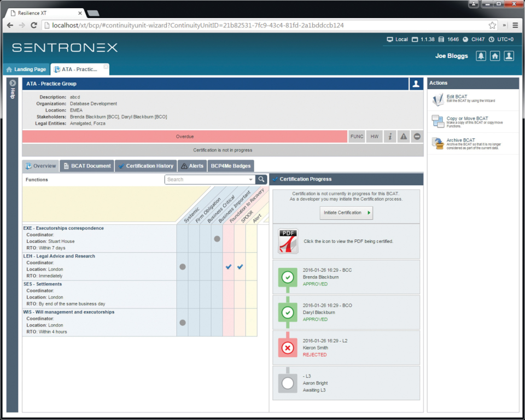Click the Edit BCAT wizard icon
Image resolution: width=525 pixels, height=420 pixels.
pyautogui.click(x=437, y=100)
